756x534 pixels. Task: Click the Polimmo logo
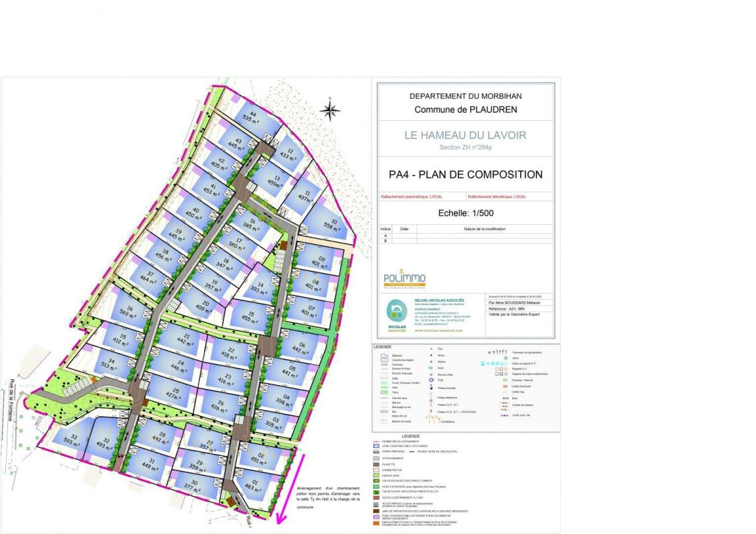[405, 278]
